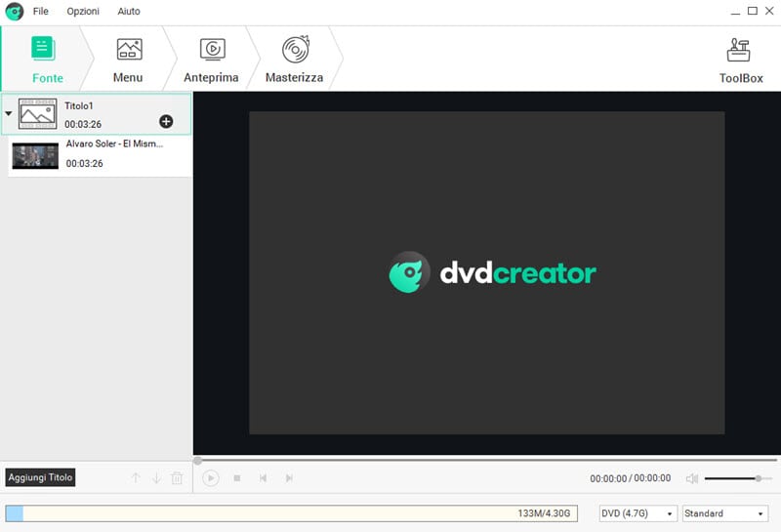Adjust the volume slider

(738, 478)
